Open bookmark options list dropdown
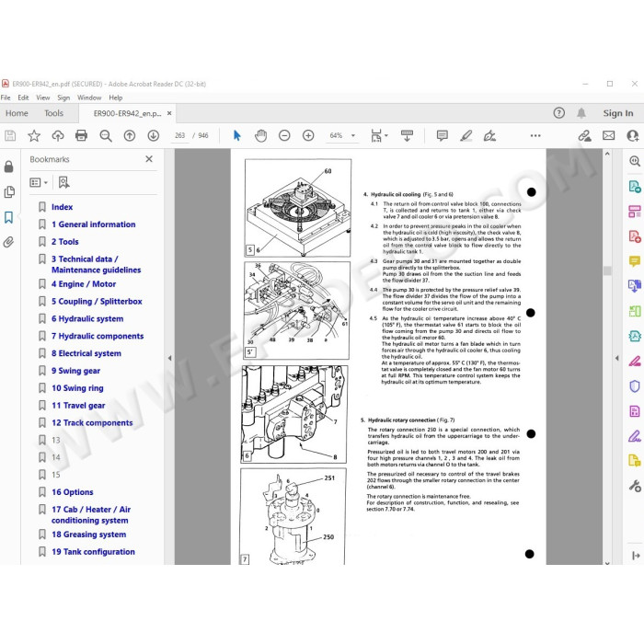The height and width of the screenshot is (644, 644). 39,182
